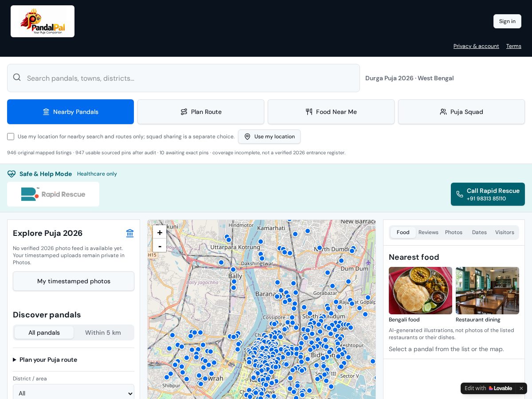Screen dimensions: 532x399
Task: Click the Discover pandals heading
Action: (47, 315)
